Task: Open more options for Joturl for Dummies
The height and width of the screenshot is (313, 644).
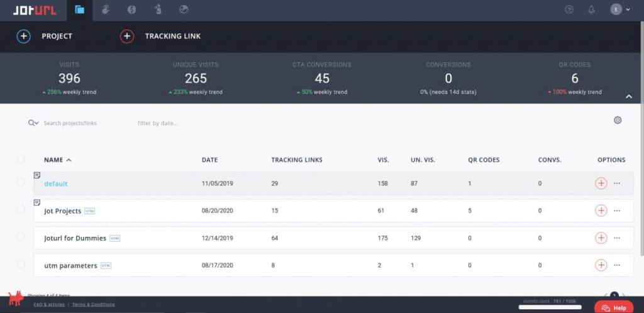Action: [617, 237]
